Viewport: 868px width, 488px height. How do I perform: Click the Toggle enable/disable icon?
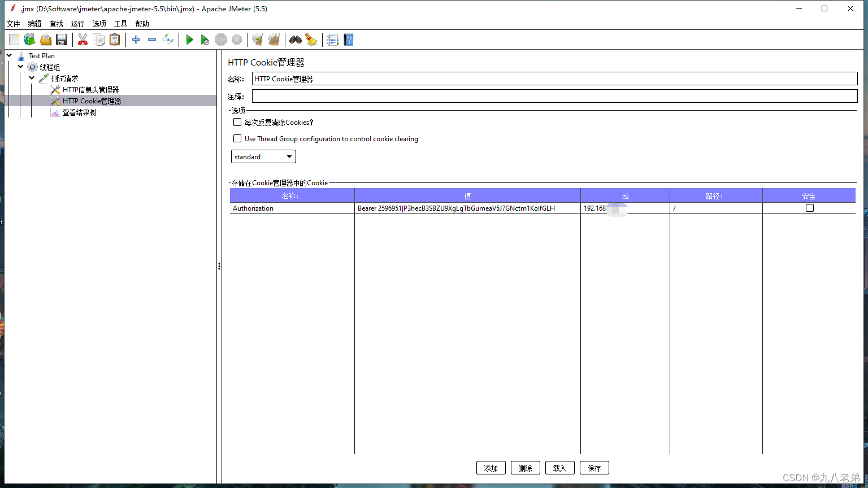coord(168,40)
